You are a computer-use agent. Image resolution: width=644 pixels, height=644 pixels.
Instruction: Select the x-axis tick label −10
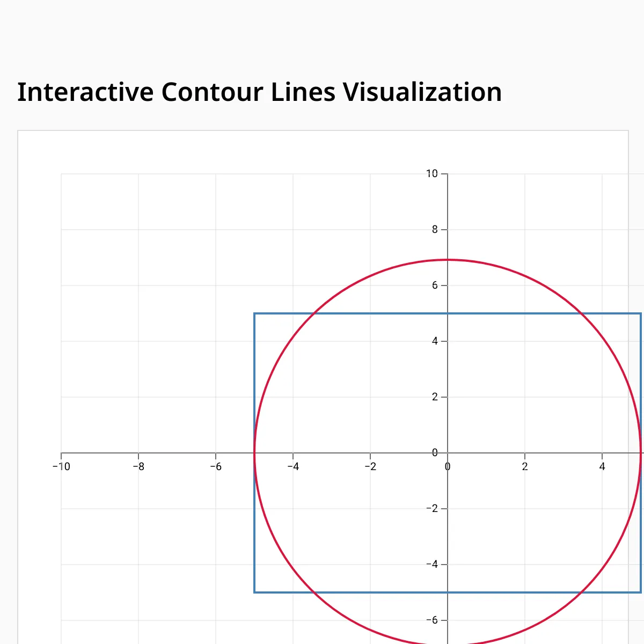61,467
